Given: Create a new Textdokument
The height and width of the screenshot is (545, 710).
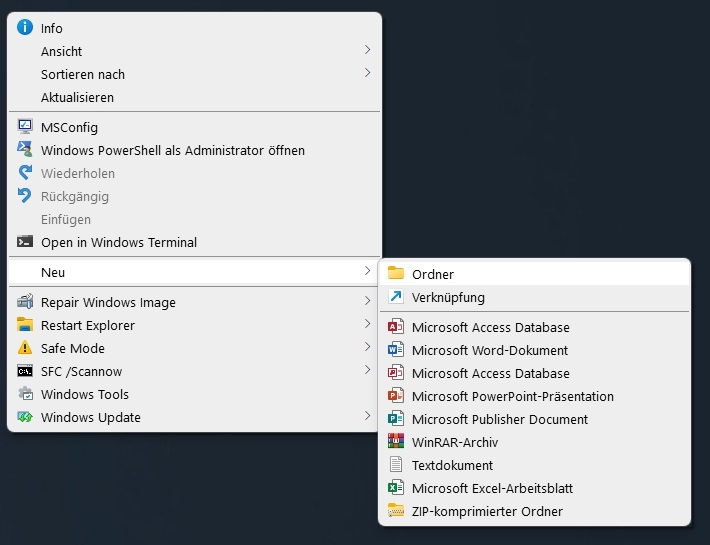Looking at the screenshot, I should click(x=452, y=465).
